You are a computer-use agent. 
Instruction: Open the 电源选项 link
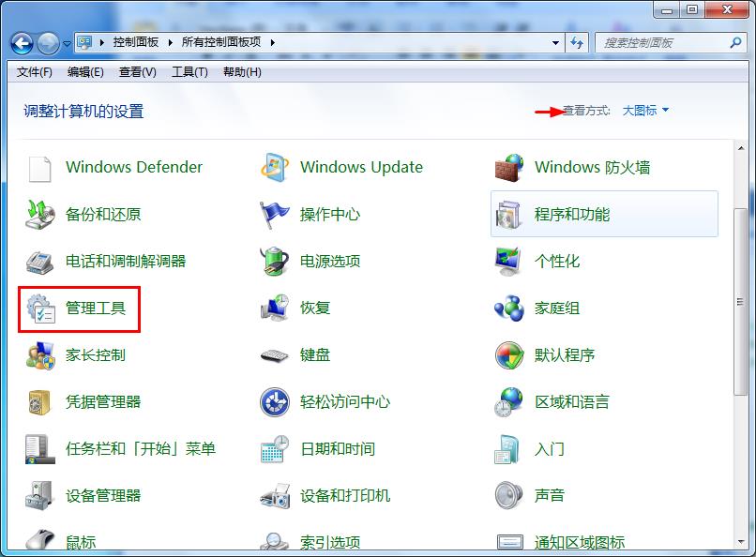[330, 262]
